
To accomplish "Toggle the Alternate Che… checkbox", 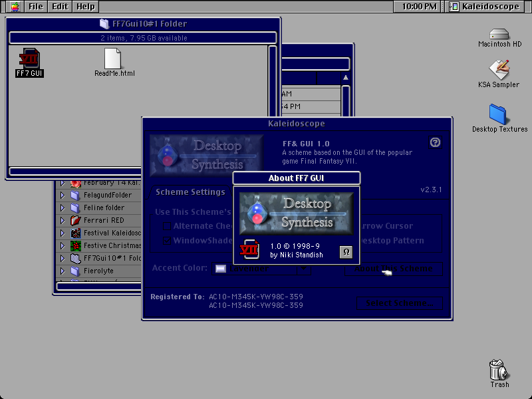I will [167, 226].
